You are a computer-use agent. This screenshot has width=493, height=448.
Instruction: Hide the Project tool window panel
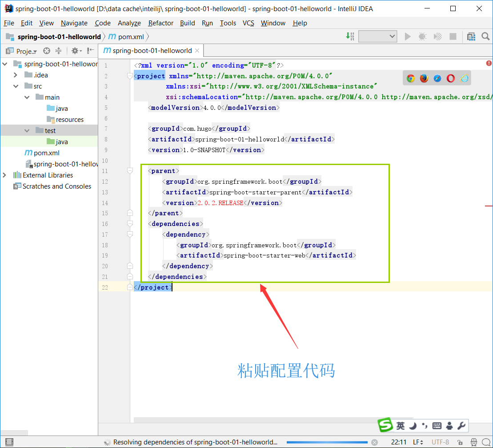(91, 51)
